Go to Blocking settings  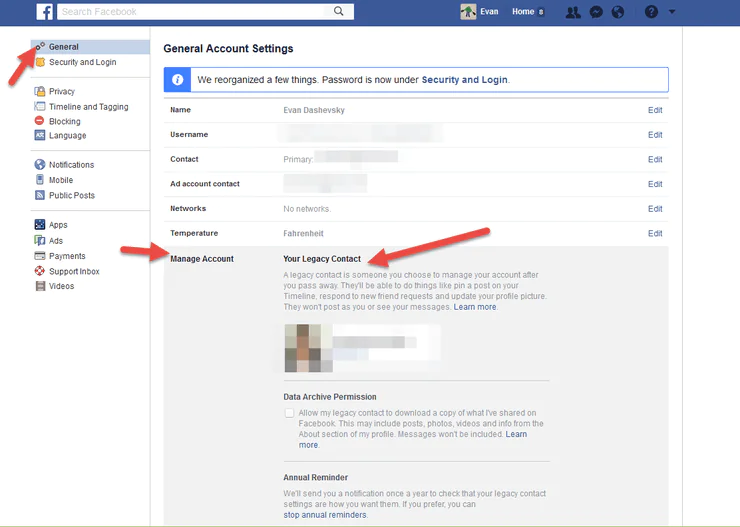tap(64, 121)
